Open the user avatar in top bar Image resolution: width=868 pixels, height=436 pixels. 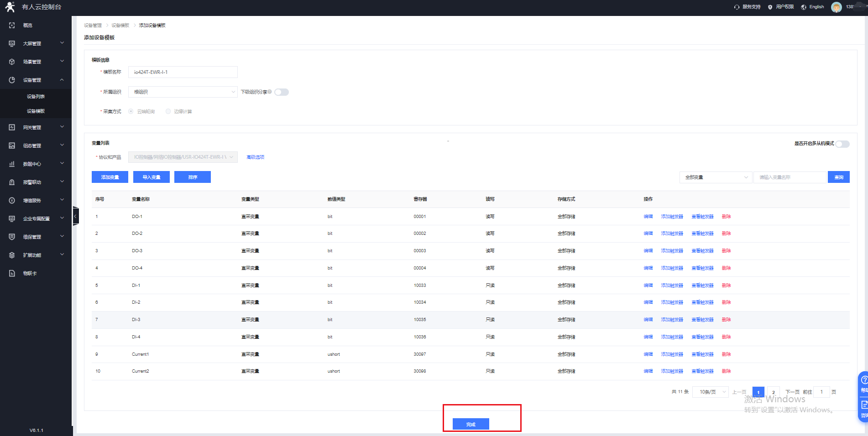click(x=836, y=7)
